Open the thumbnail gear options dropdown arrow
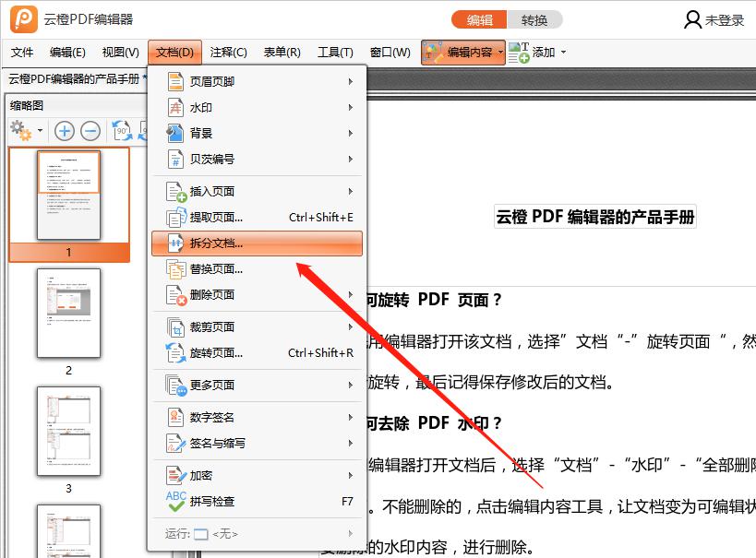The width and height of the screenshot is (756, 558). coord(40,130)
